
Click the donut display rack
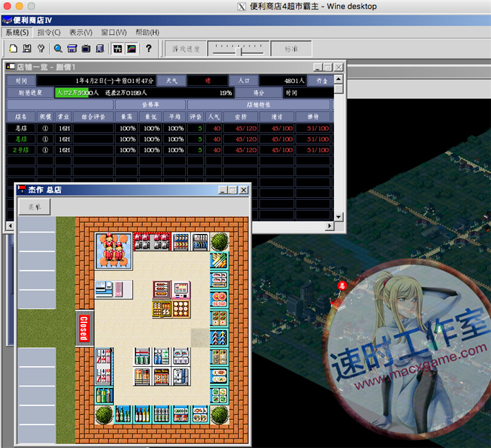point(181,309)
